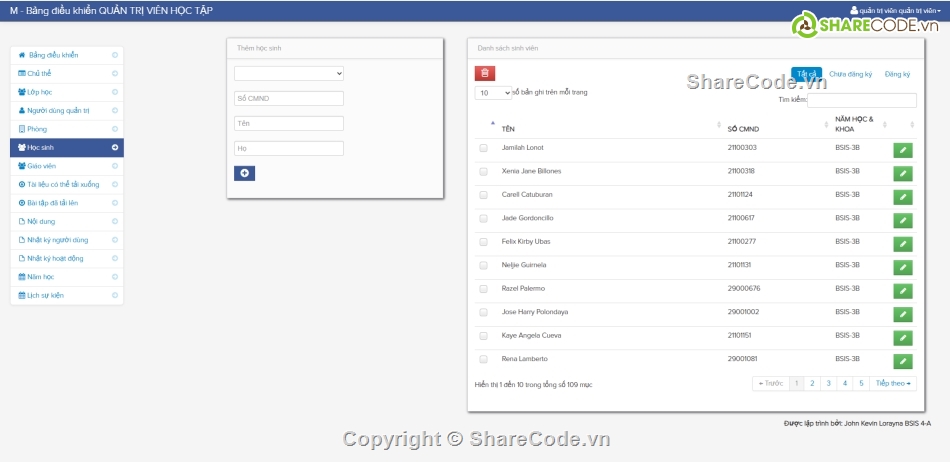This screenshot has height=462, width=950.
Task: Click the Tìm kiếm search field
Action: [861, 100]
